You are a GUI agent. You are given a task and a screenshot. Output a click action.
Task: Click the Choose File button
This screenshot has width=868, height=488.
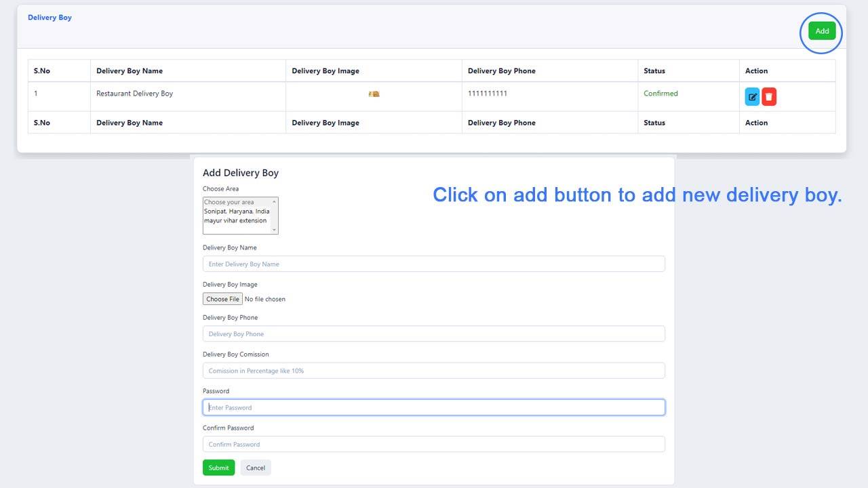222,299
